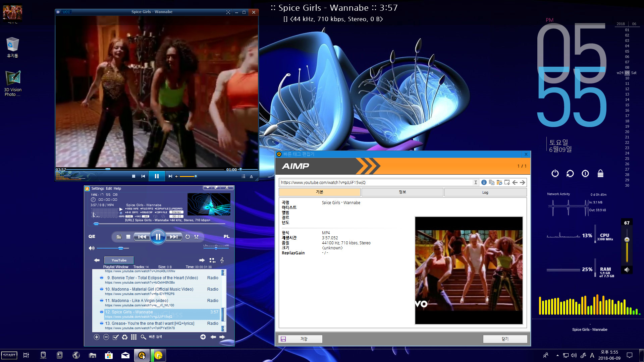Open the Settings menu in AIMP
This screenshot has height=362, width=644.
pos(98,188)
